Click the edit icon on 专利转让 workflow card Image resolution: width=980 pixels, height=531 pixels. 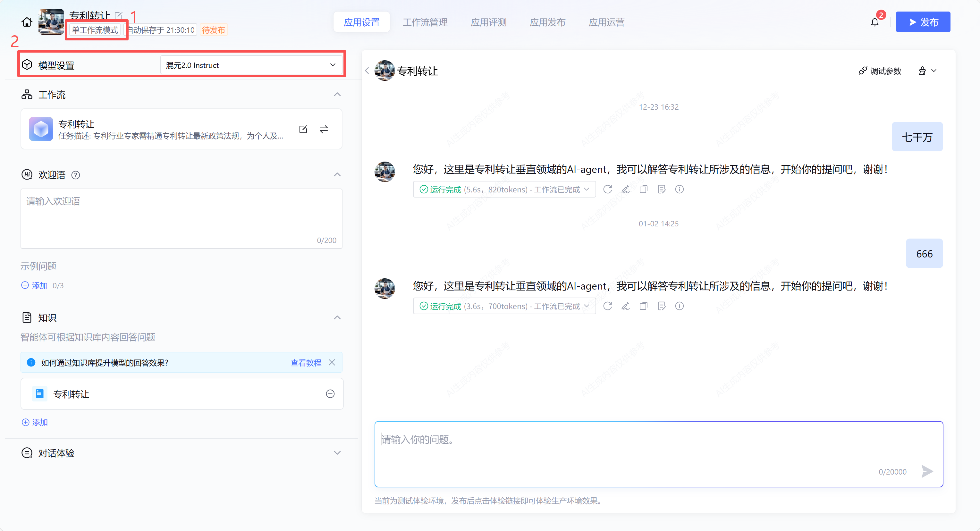coord(303,129)
